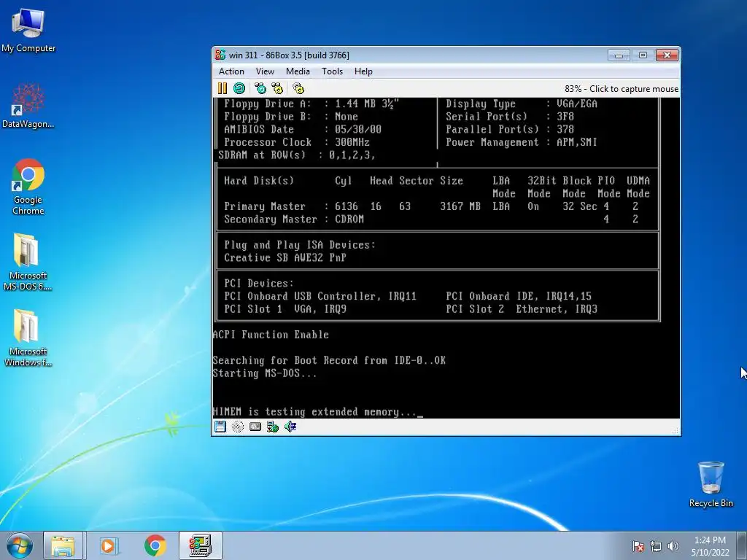Click the 'Parallel Port(s) : 378' line
Image resolution: width=747 pixels, height=560 pixels.
point(510,129)
